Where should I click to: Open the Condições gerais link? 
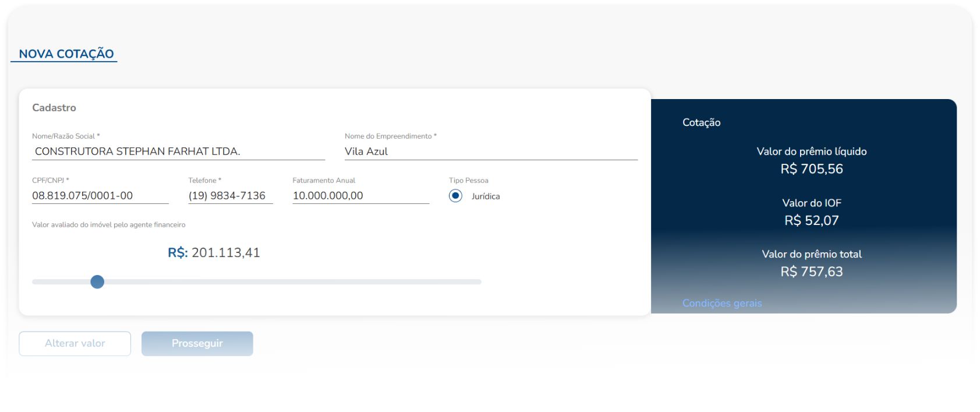coord(721,303)
